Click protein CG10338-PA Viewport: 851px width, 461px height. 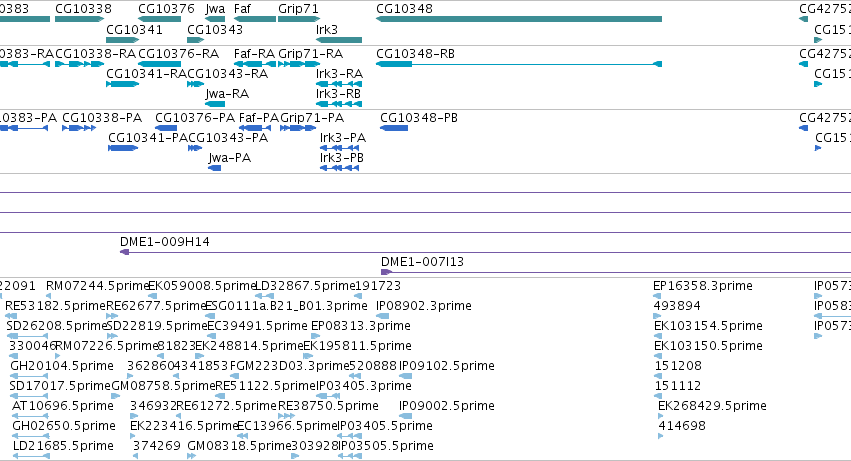point(102,118)
